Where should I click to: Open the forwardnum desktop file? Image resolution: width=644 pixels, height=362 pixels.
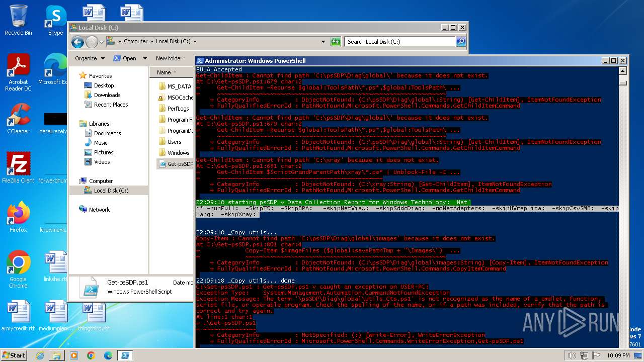pyautogui.click(x=53, y=180)
